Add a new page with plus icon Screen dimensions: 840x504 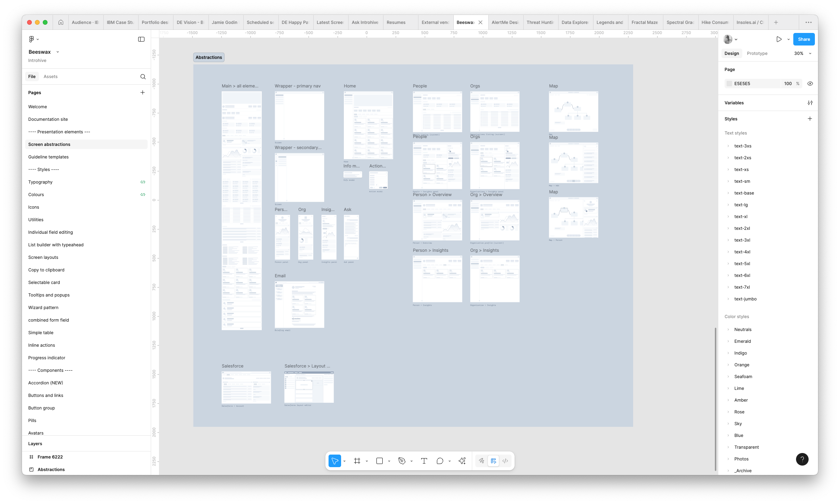coord(142,93)
